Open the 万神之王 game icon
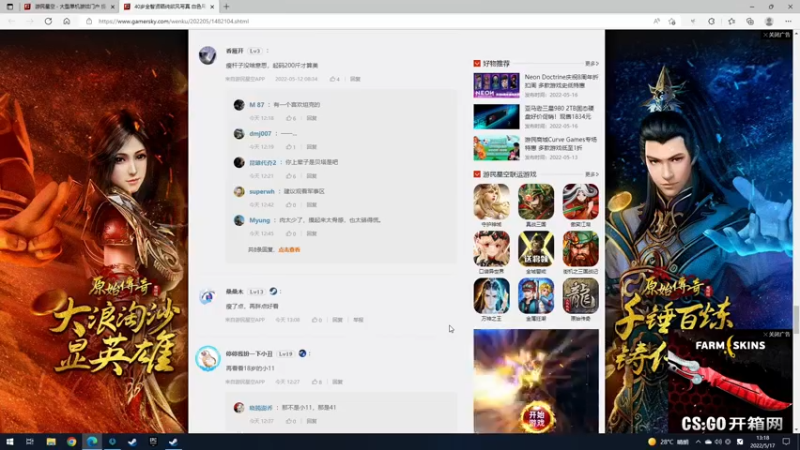The width and height of the screenshot is (800, 450). click(x=491, y=296)
